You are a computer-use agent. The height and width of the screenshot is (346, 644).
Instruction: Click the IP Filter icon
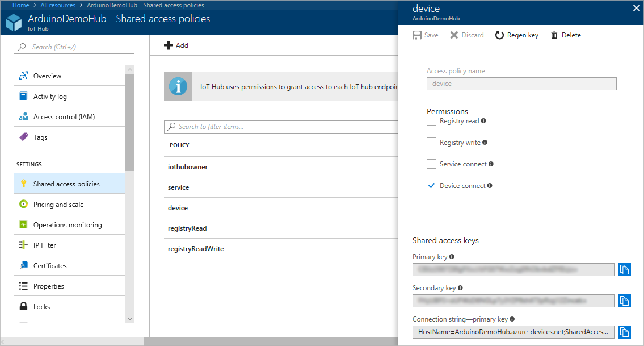tap(23, 245)
